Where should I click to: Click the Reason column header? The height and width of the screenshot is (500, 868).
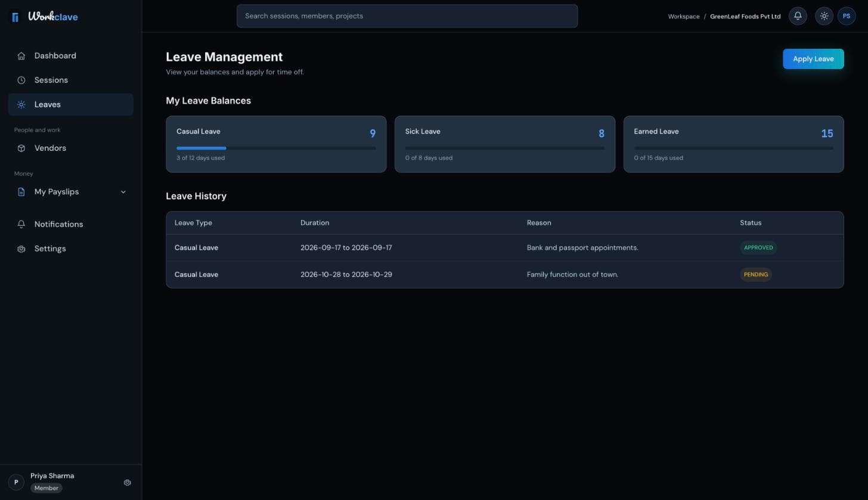[x=539, y=223]
